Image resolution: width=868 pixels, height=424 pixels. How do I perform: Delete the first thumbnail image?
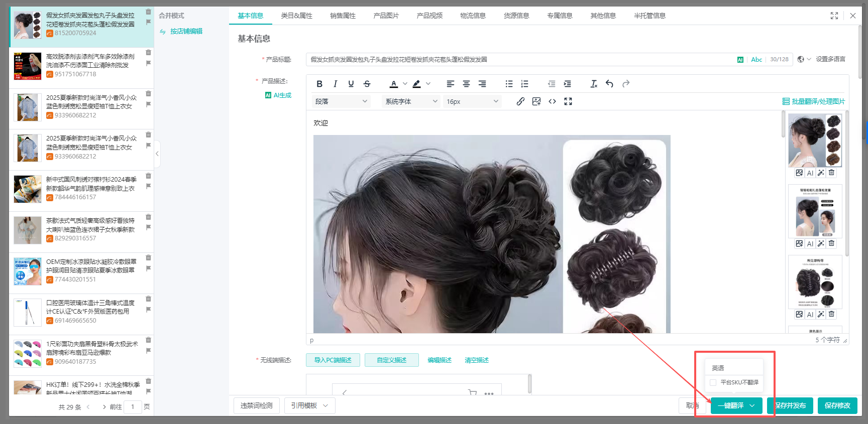(832, 173)
